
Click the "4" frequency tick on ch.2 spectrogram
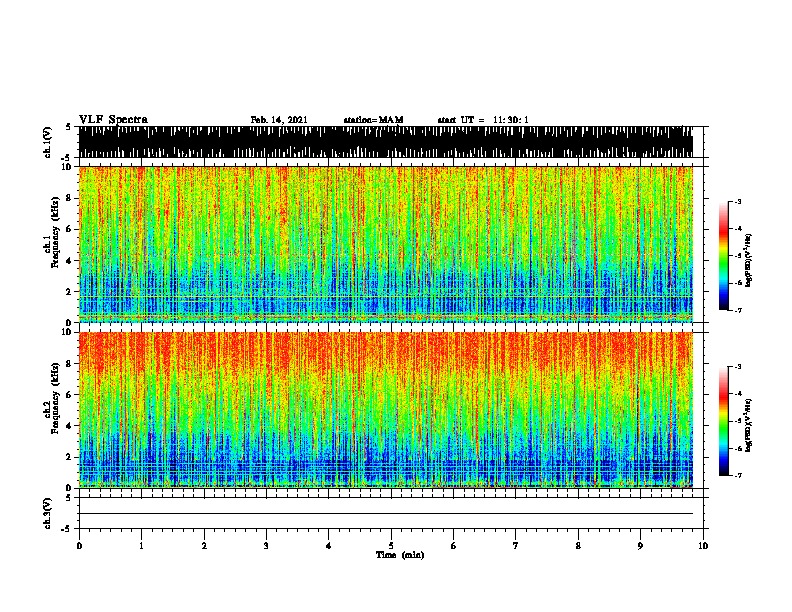pos(69,426)
